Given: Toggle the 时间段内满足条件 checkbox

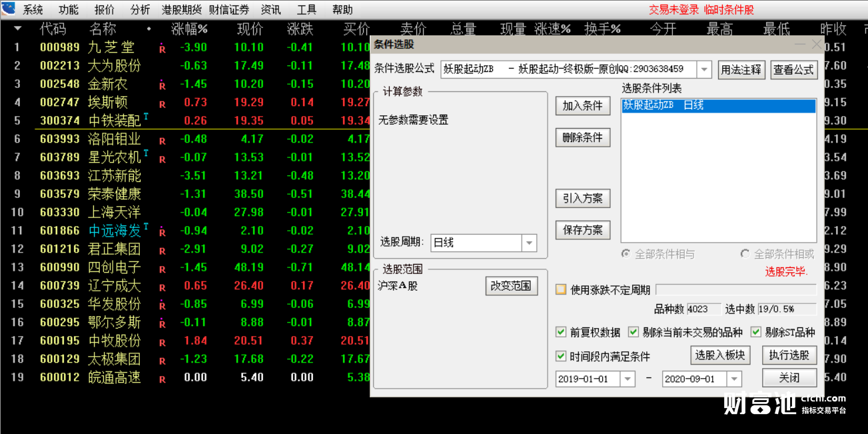Looking at the screenshot, I should (x=561, y=356).
